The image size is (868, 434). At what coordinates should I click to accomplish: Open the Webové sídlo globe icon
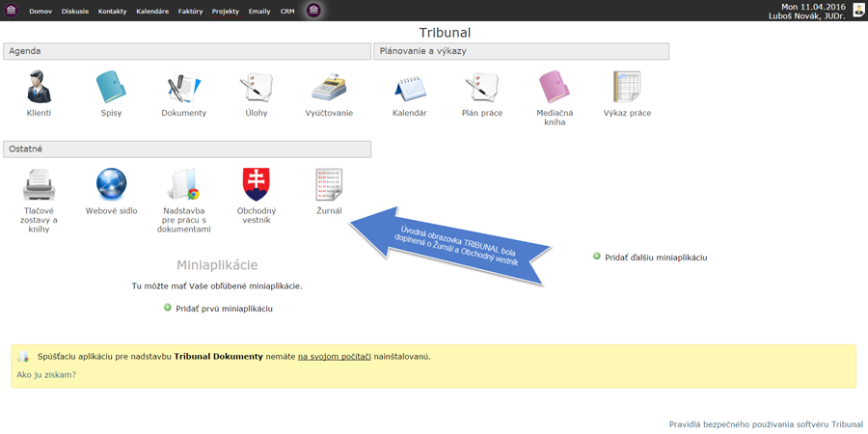click(111, 185)
